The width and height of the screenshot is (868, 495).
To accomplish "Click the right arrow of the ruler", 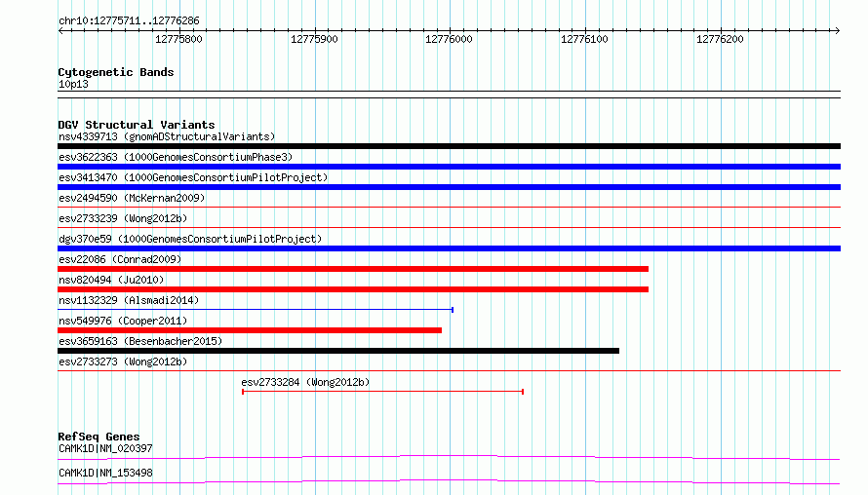I will point(837,30).
